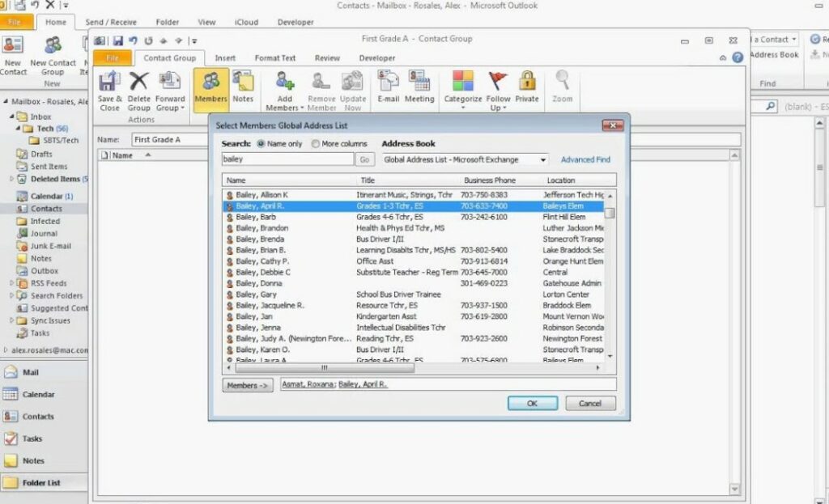This screenshot has width=829, height=504.
Task: Click OK in Select Members dialog
Action: click(533, 403)
